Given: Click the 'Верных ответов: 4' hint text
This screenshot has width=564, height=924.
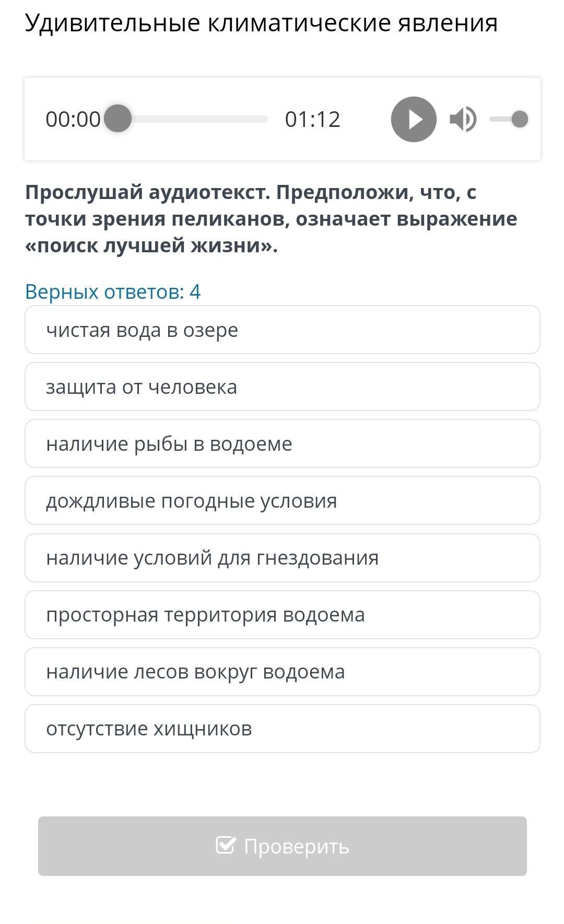Looking at the screenshot, I should tap(113, 291).
